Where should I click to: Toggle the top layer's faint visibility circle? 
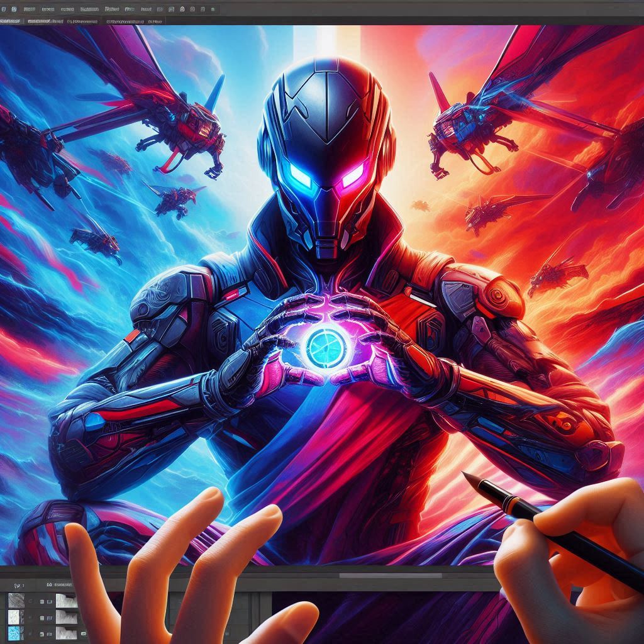click(31, 601)
